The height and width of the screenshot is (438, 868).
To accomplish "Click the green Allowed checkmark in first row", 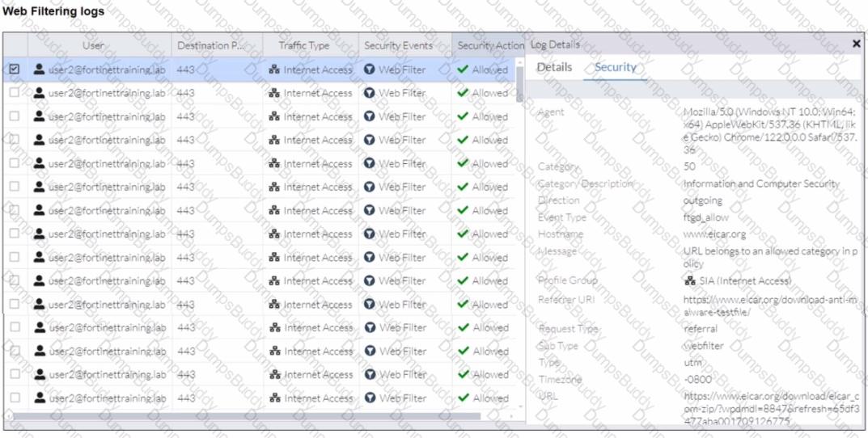I will (x=463, y=69).
